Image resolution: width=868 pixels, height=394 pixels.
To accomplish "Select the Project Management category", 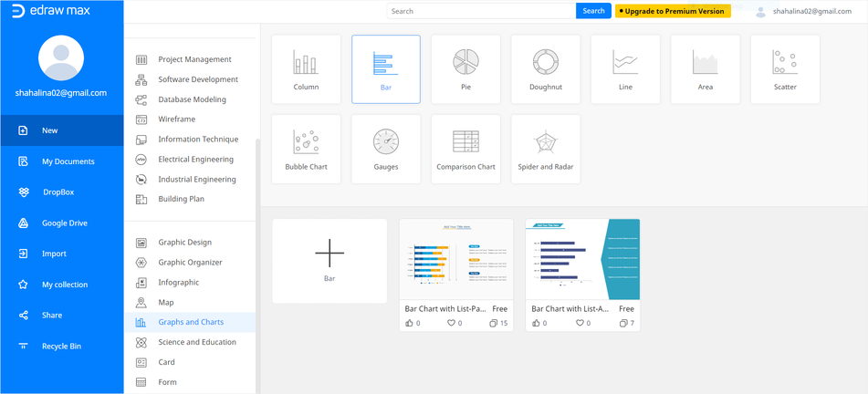I will coord(190,59).
